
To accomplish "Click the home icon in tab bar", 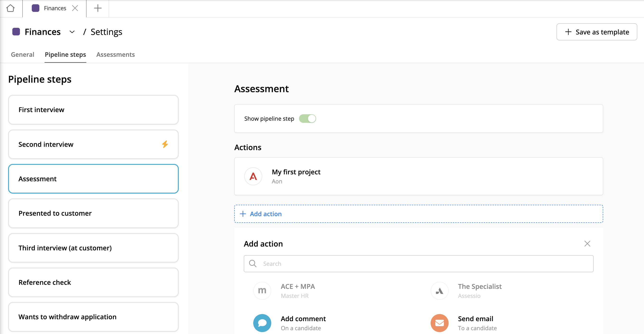I will tap(10, 8).
